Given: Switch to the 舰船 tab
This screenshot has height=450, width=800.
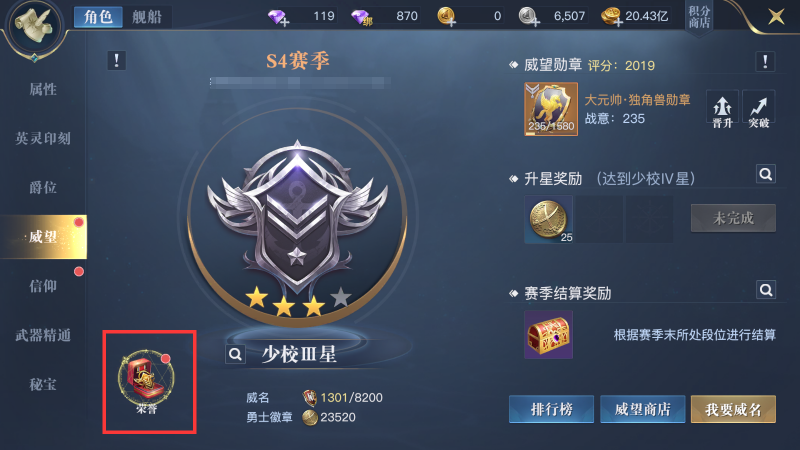Looking at the screenshot, I should coord(147,17).
